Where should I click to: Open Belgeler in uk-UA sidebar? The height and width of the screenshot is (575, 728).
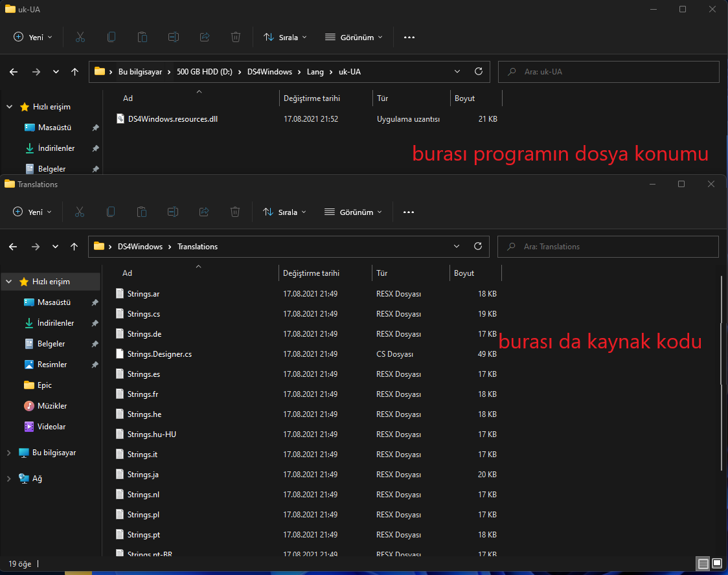(52, 169)
